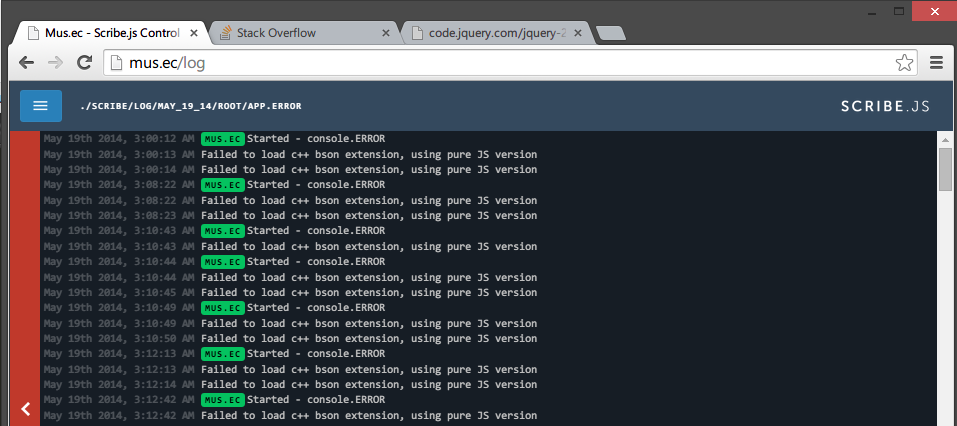Switch to the Stack Overflow tab
This screenshot has height=426, width=957.
[x=304, y=33]
